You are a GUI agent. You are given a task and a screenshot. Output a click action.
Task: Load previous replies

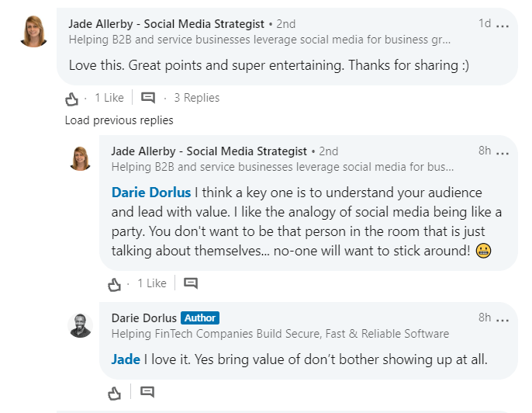[x=119, y=120]
